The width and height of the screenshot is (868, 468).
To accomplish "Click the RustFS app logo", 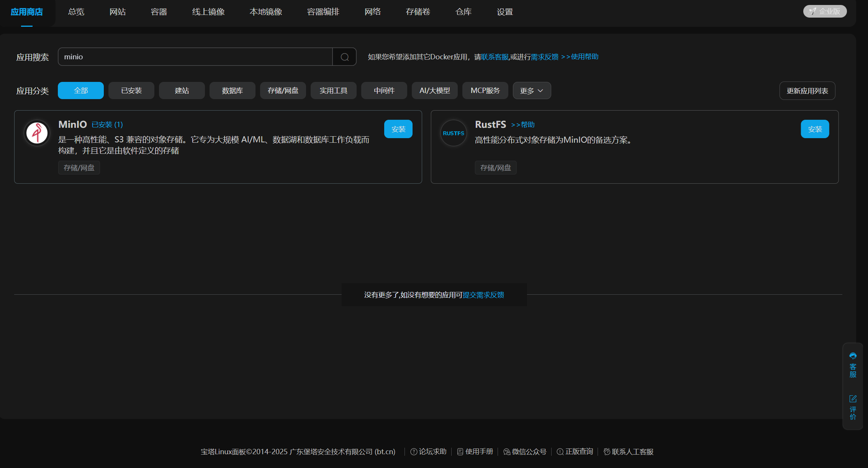I will click(x=454, y=133).
